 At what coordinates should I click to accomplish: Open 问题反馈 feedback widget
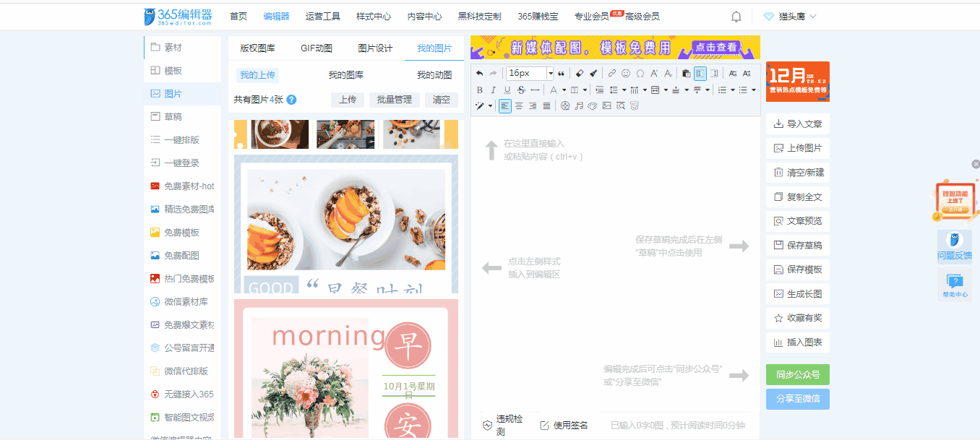point(954,246)
